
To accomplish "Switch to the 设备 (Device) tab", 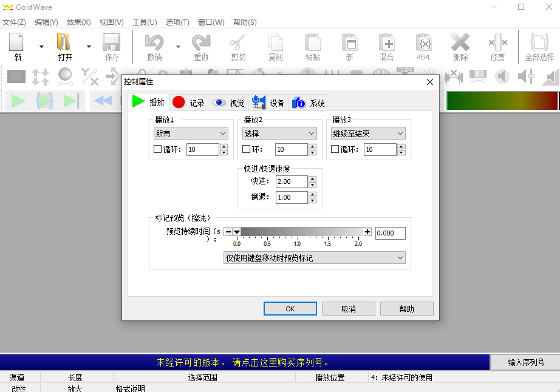I will coord(268,103).
